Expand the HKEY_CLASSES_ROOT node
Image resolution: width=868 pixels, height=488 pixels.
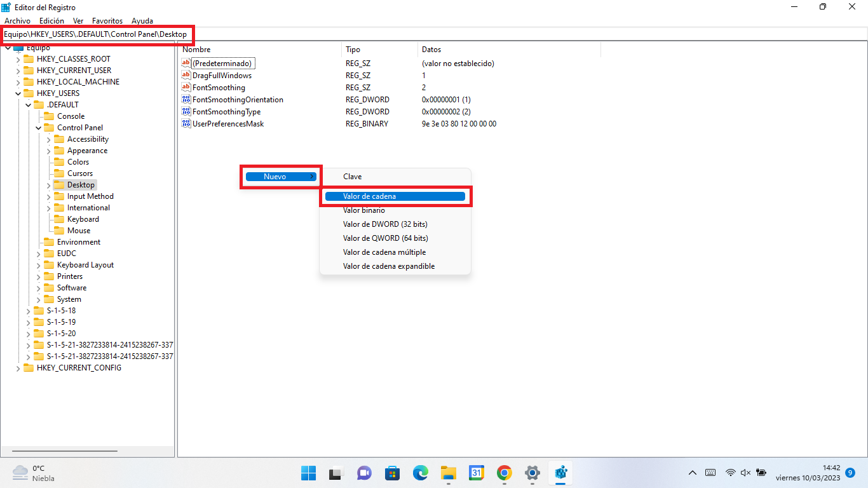coord(18,59)
